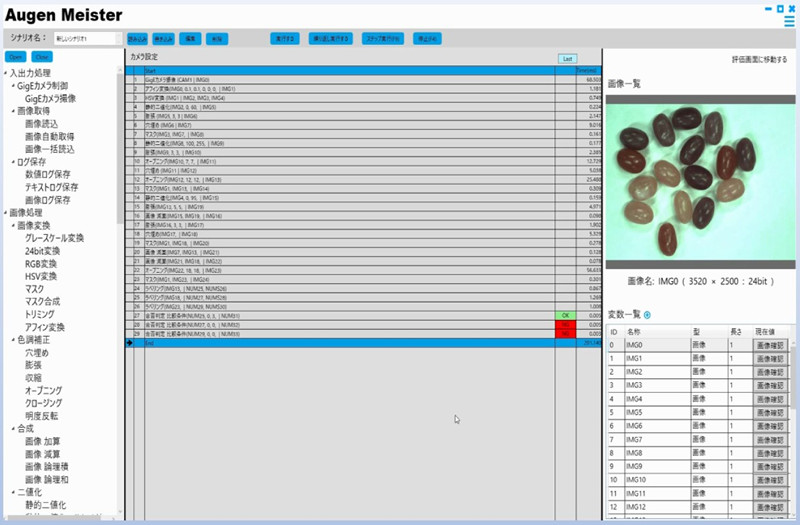Collapse the 画像変換 tree node
800x525 pixels.
13,226
